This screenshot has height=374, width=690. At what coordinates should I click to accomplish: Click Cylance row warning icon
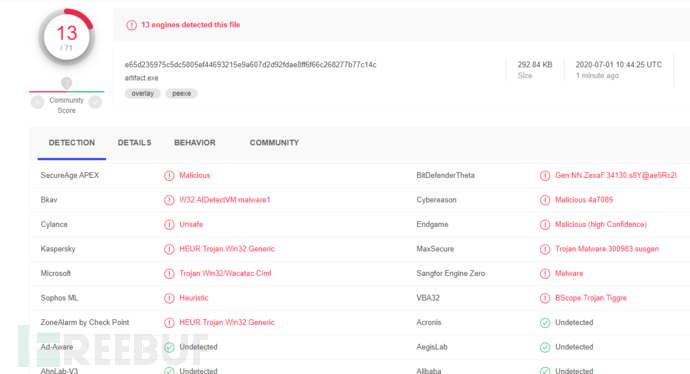click(x=169, y=225)
